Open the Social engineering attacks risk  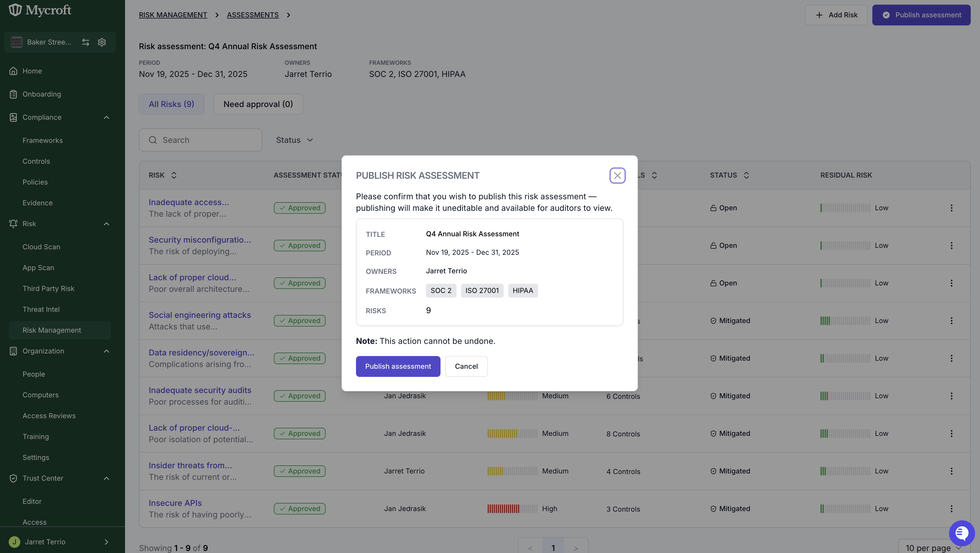point(200,315)
